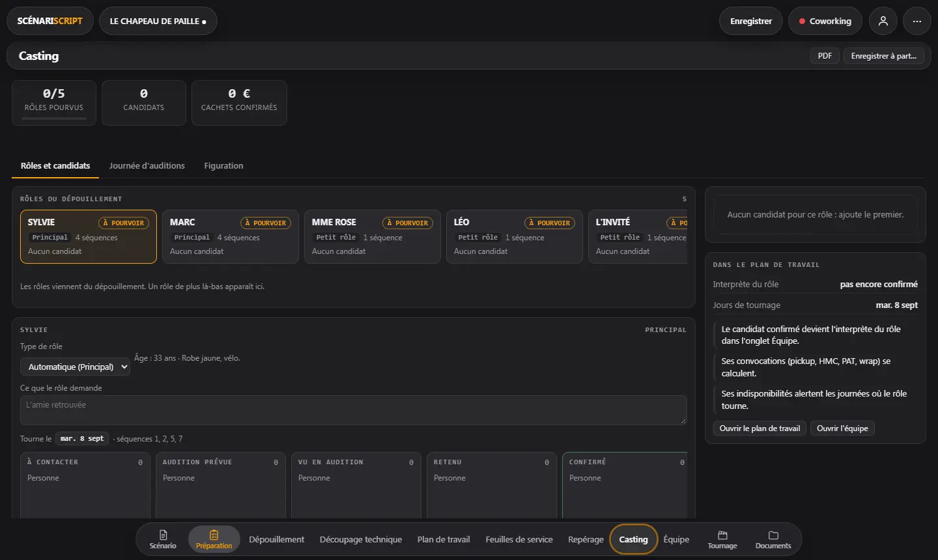Select the MARC role card
The height and width of the screenshot is (560, 938).
coord(231,236)
